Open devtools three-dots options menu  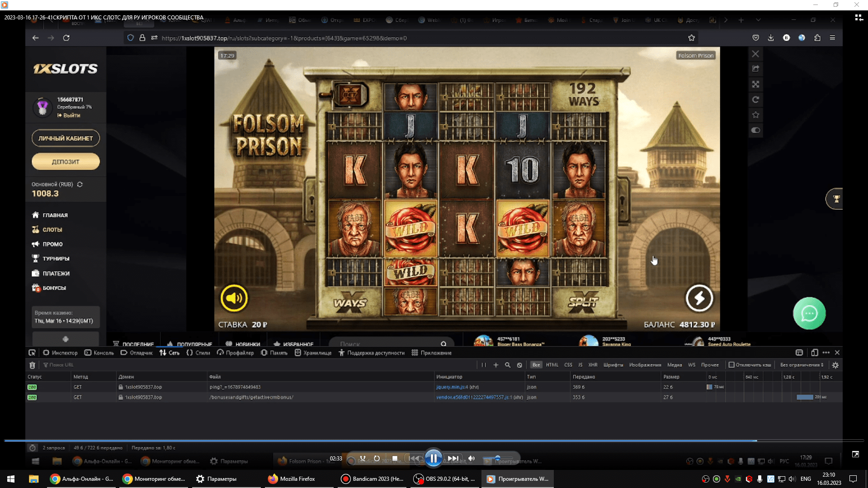click(826, 352)
